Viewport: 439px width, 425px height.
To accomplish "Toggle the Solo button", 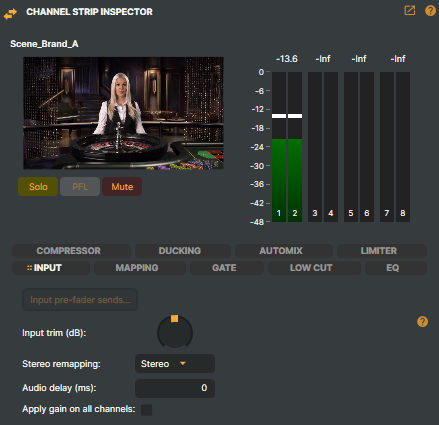I will coord(38,187).
